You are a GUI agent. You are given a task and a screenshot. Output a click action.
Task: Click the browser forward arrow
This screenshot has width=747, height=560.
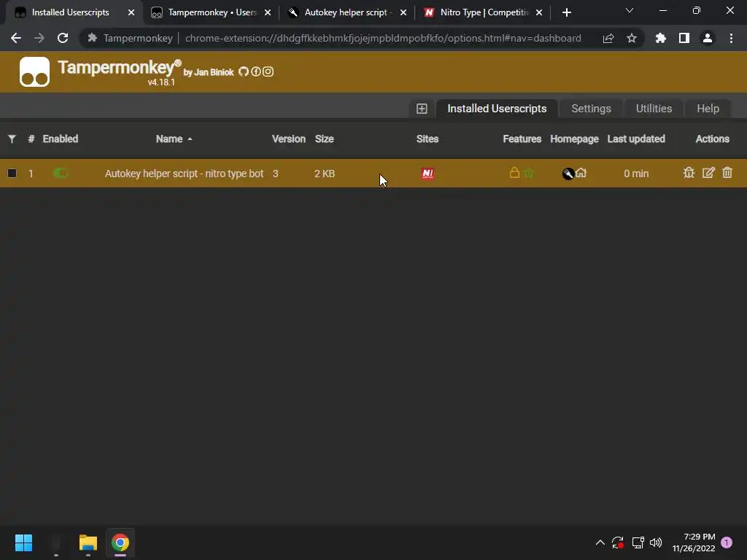39,38
